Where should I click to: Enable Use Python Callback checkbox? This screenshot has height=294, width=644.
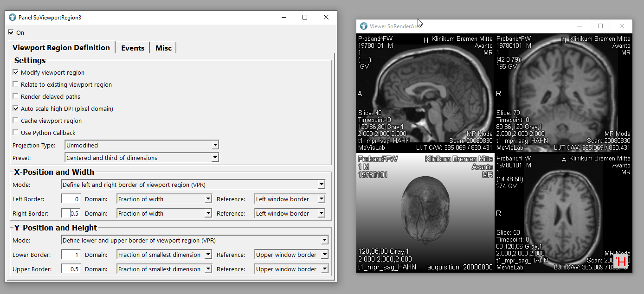[16, 133]
